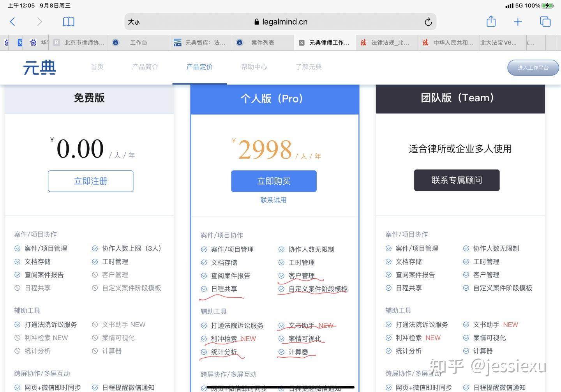Click check icon beside 协作人数无限制 in Team plan
The width and height of the screenshot is (561, 392).
click(x=466, y=249)
